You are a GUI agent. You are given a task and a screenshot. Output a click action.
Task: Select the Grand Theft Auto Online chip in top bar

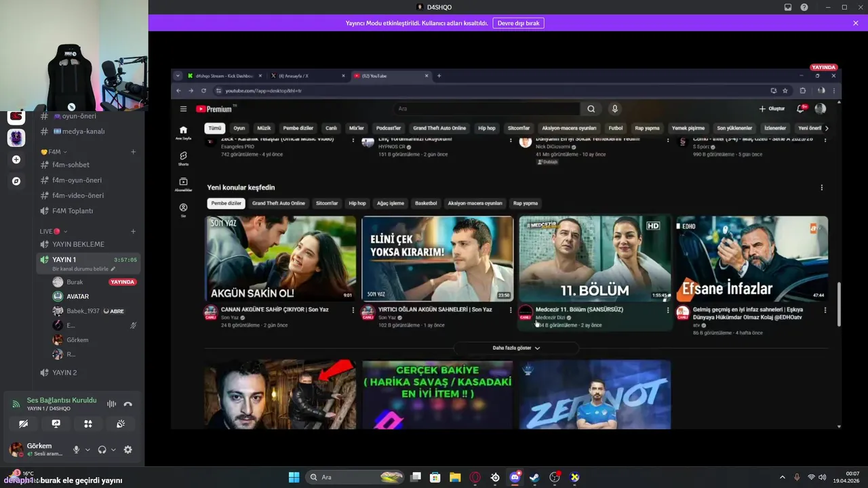439,128
